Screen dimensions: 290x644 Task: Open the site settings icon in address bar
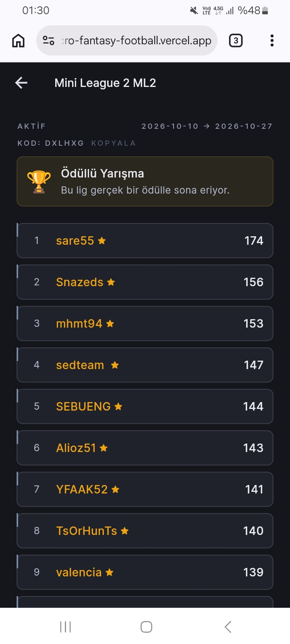[49, 41]
